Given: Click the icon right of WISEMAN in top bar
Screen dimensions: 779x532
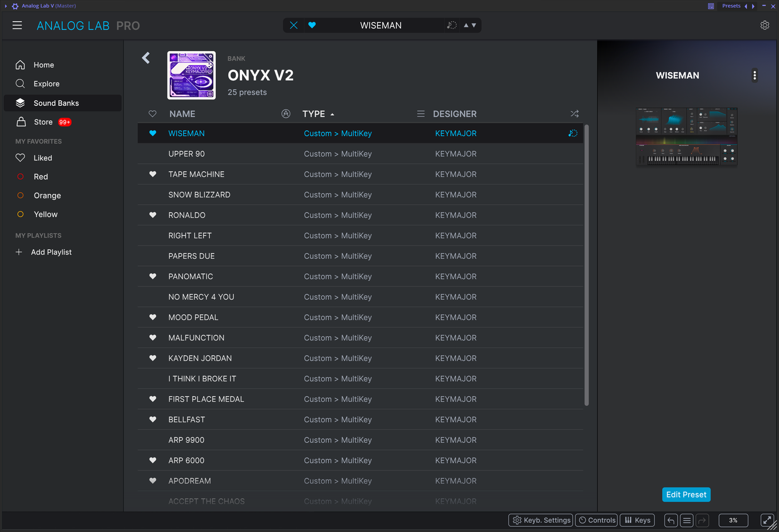Looking at the screenshot, I should [x=452, y=25].
